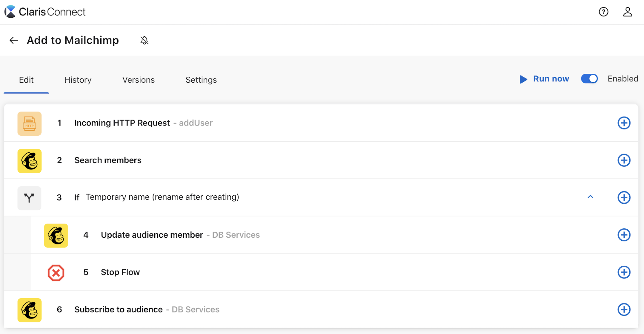The width and height of the screenshot is (644, 334).
Task: Add a step after Subscribe to audience
Action: (624, 309)
